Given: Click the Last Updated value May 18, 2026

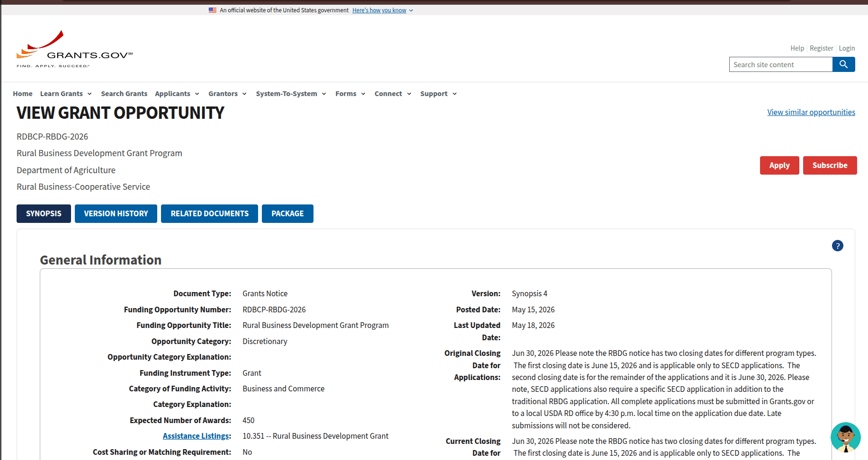Looking at the screenshot, I should 533,325.
